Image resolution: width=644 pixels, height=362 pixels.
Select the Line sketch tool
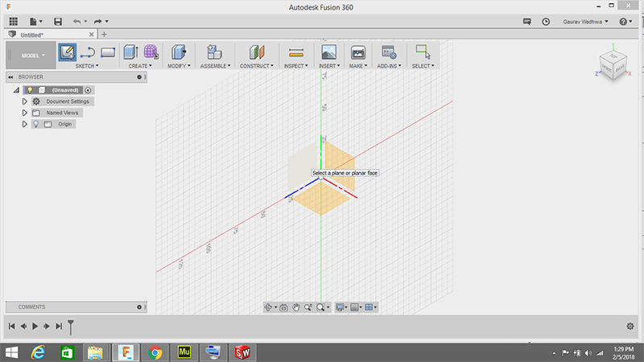click(x=88, y=52)
